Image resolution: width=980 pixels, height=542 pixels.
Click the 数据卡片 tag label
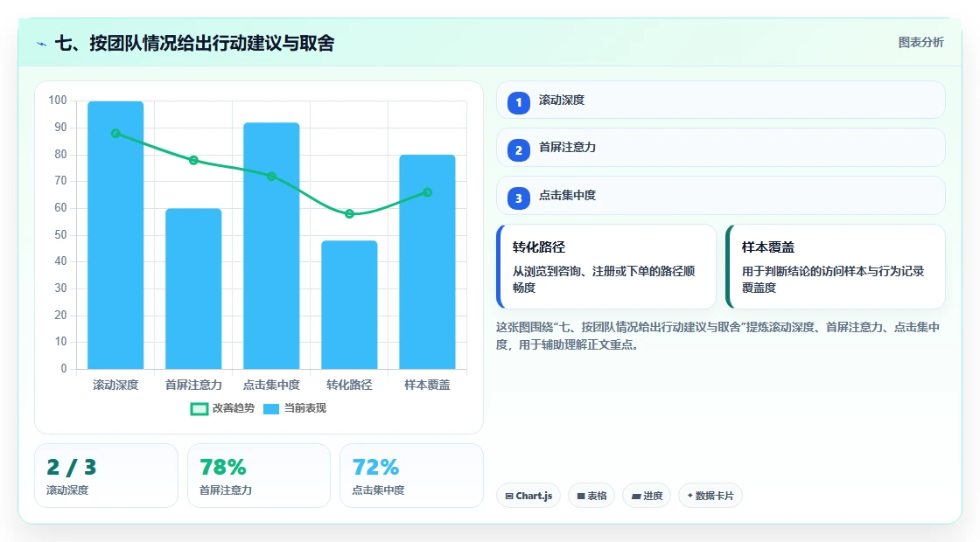tap(714, 496)
